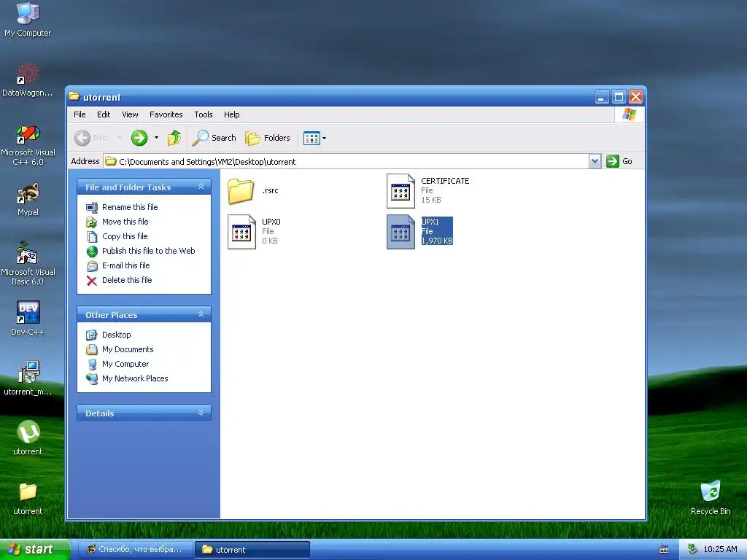Open the Views toolbar dropdown
The height and width of the screenshot is (560, 747).
[x=315, y=138]
